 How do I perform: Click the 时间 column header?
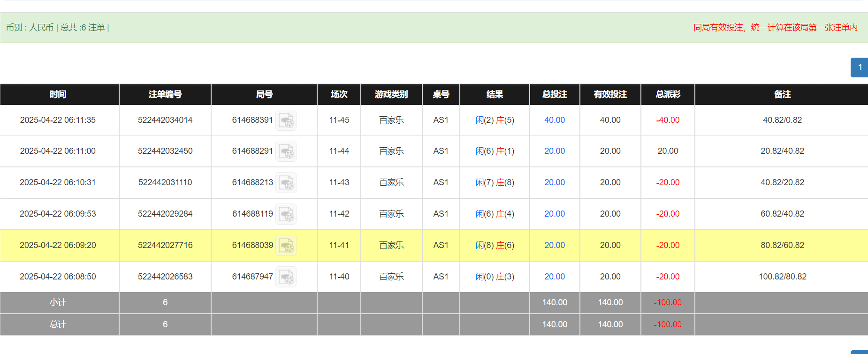[x=58, y=94]
